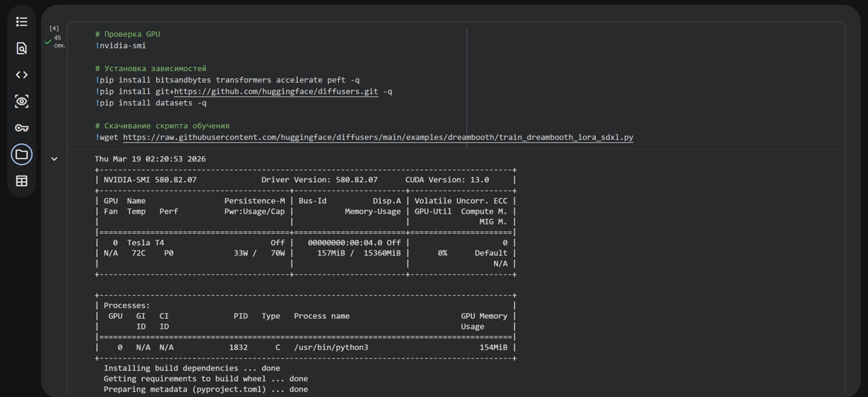Click 'Installing build dependencies ... done' line

[x=192, y=368]
